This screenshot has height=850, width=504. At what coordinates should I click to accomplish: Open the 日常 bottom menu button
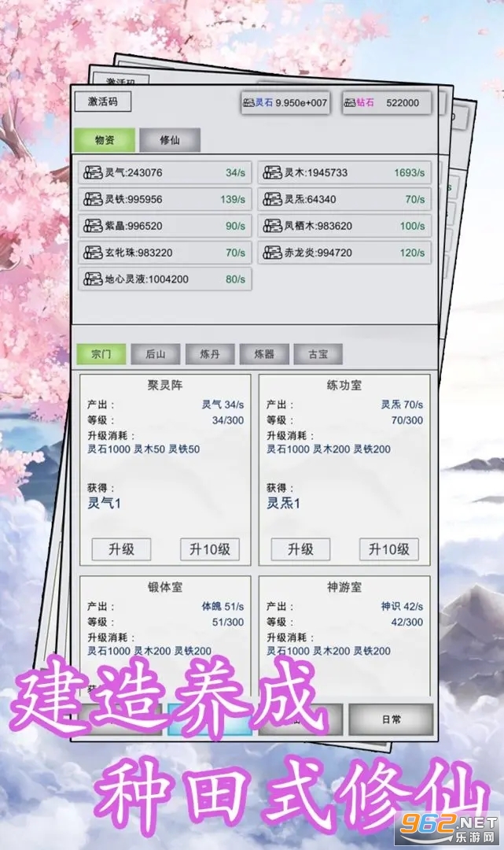point(392,719)
